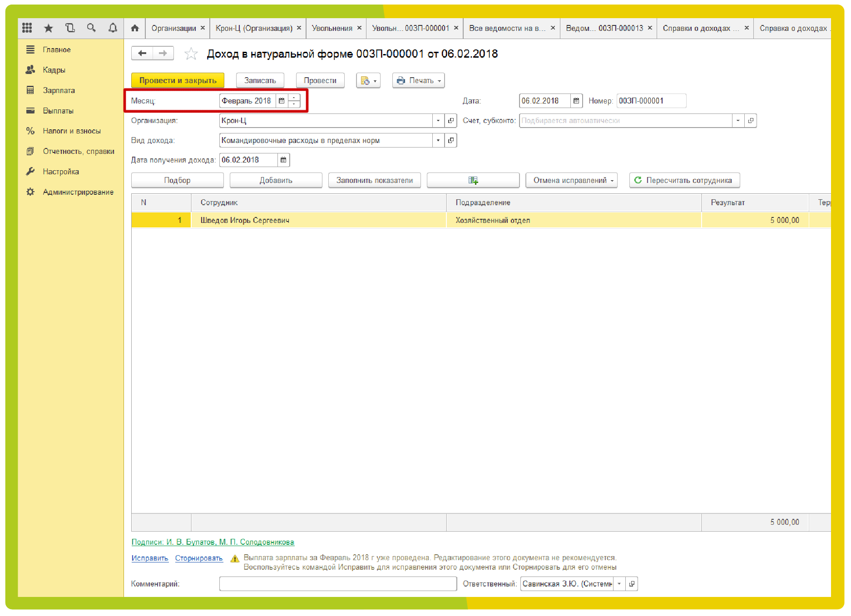Click the Номер field 003П-000001
851x616 pixels.
click(x=651, y=101)
